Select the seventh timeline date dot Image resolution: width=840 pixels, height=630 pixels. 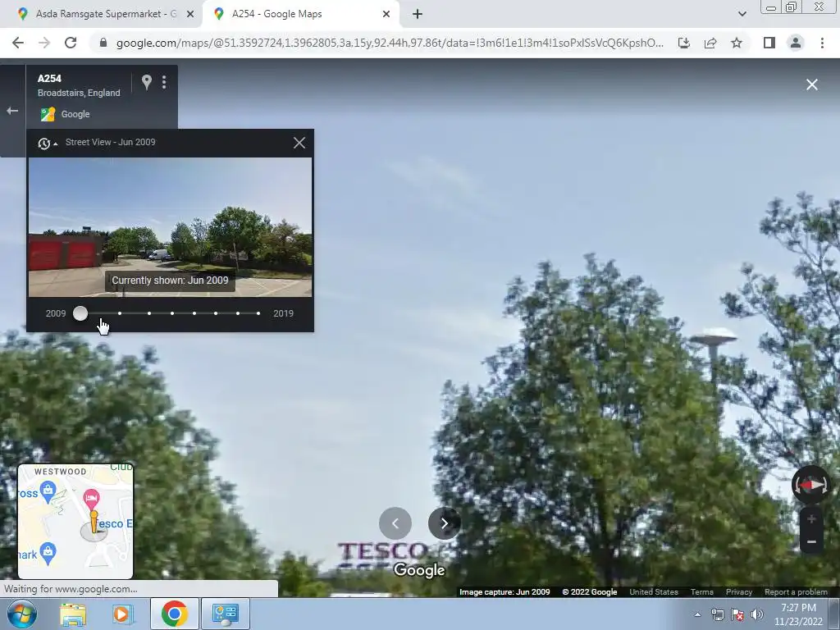tap(238, 313)
